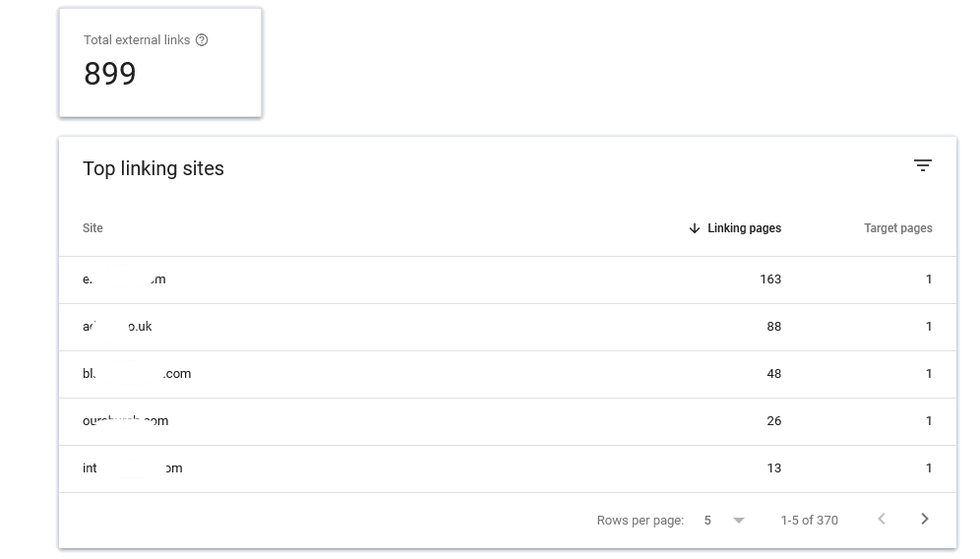Viewport: 980px width, 559px height.
Task: Go to the next page of results
Action: point(924,519)
